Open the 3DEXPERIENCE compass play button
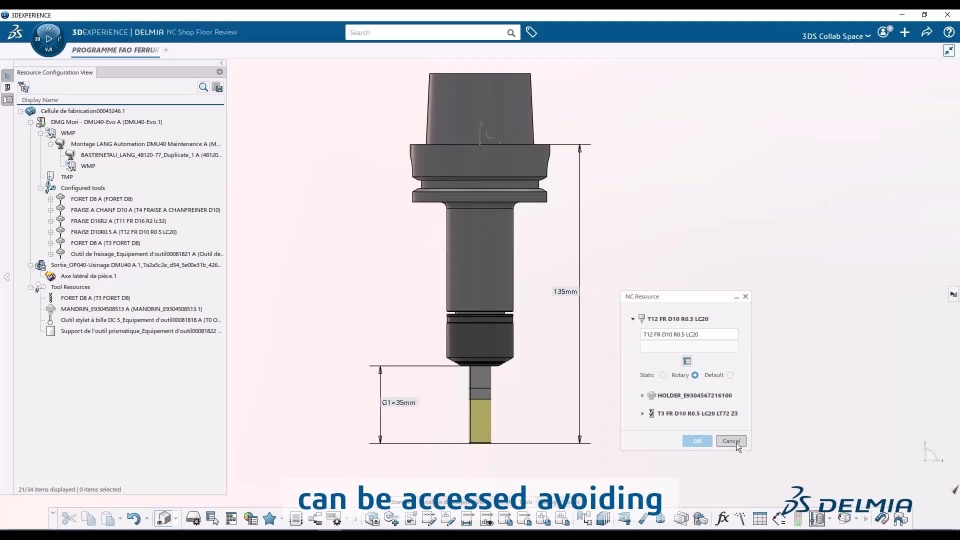960x540 pixels. point(48,39)
